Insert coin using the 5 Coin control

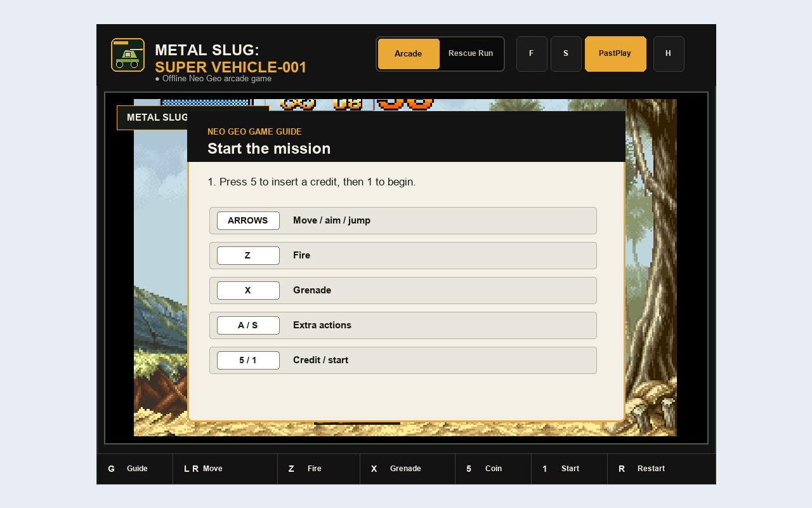click(494, 469)
